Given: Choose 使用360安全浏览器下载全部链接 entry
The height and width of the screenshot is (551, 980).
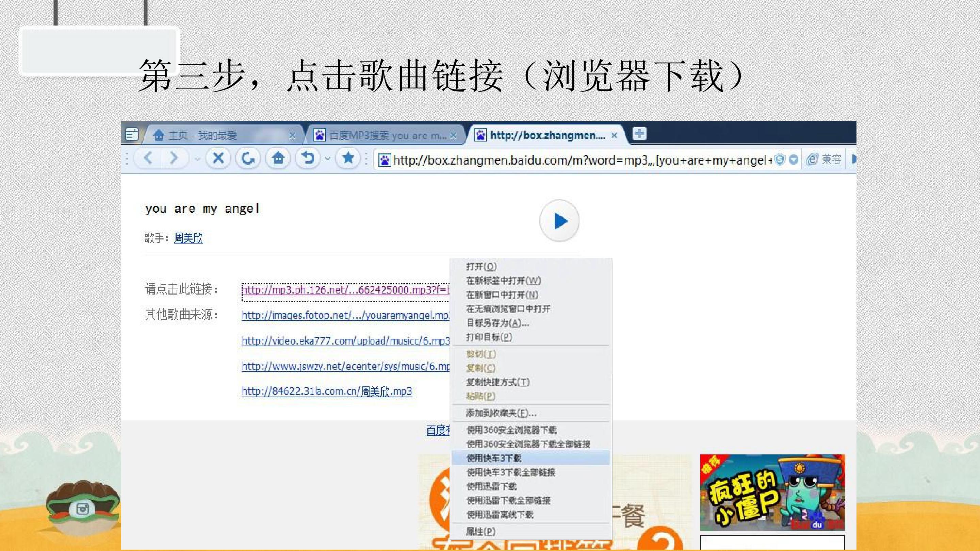Looking at the screenshot, I should 531,444.
